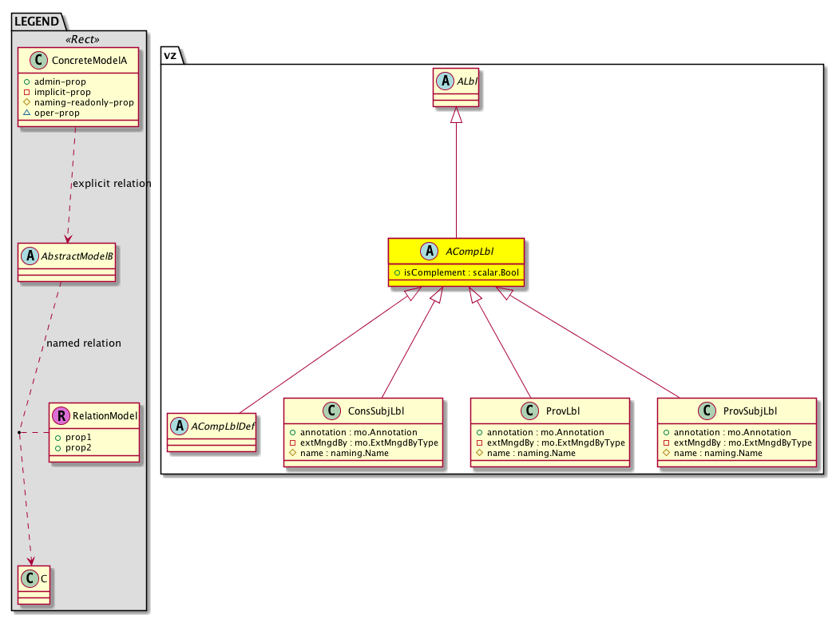Click the ProvSubjLbl class icon
The height and width of the screenshot is (619, 840).
pyautogui.click(x=706, y=411)
